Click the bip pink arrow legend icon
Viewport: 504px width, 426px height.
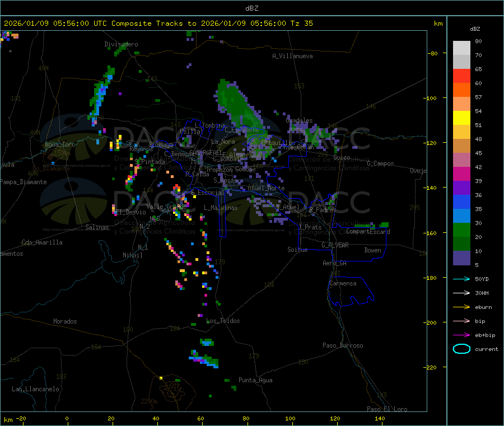pyautogui.click(x=461, y=321)
